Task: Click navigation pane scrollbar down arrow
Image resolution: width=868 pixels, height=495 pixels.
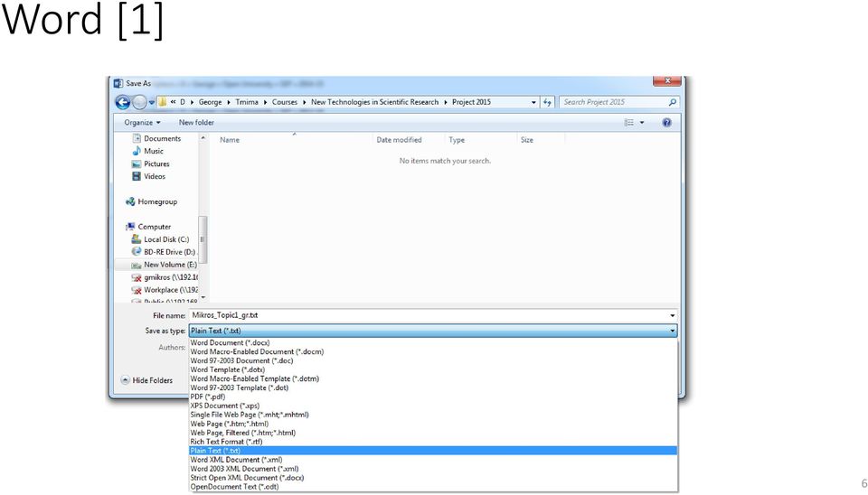Action: coord(203,297)
